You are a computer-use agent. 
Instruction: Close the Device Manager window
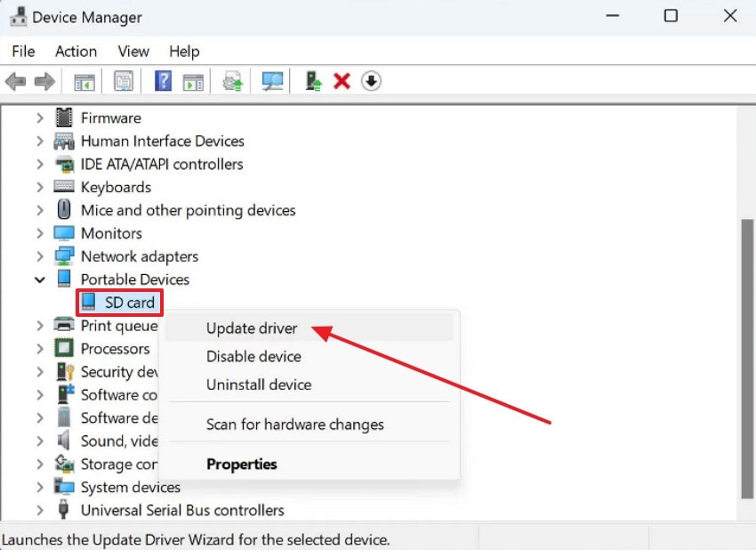click(730, 16)
